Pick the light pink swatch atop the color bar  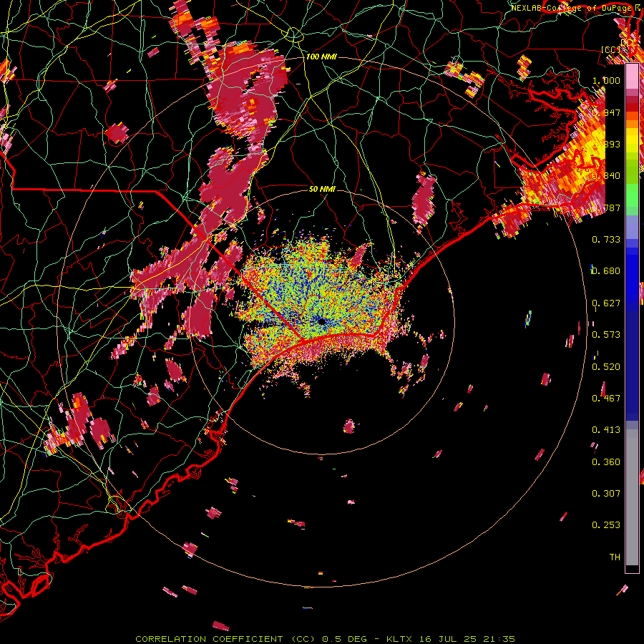[x=632, y=76]
